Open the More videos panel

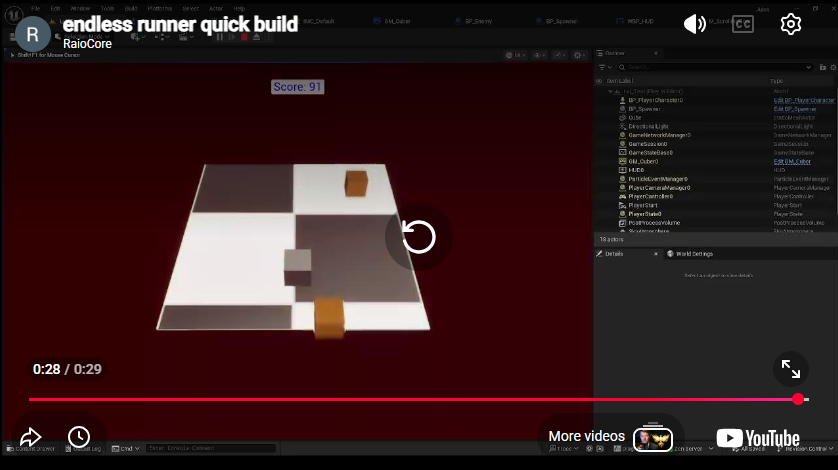(586, 437)
